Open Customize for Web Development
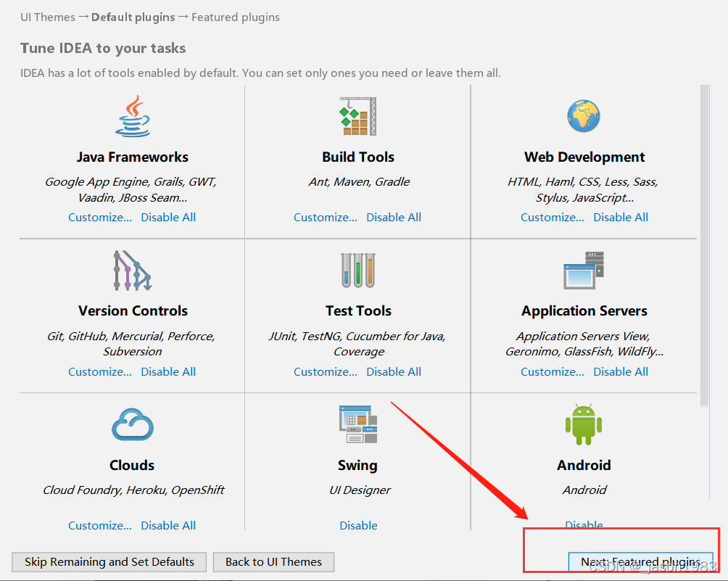Image resolution: width=728 pixels, height=581 pixels. tap(552, 218)
